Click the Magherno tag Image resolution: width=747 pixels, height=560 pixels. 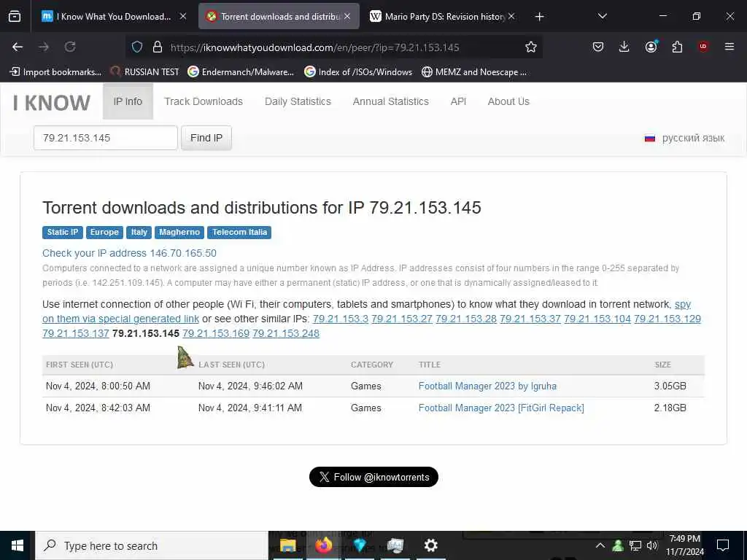tap(179, 232)
